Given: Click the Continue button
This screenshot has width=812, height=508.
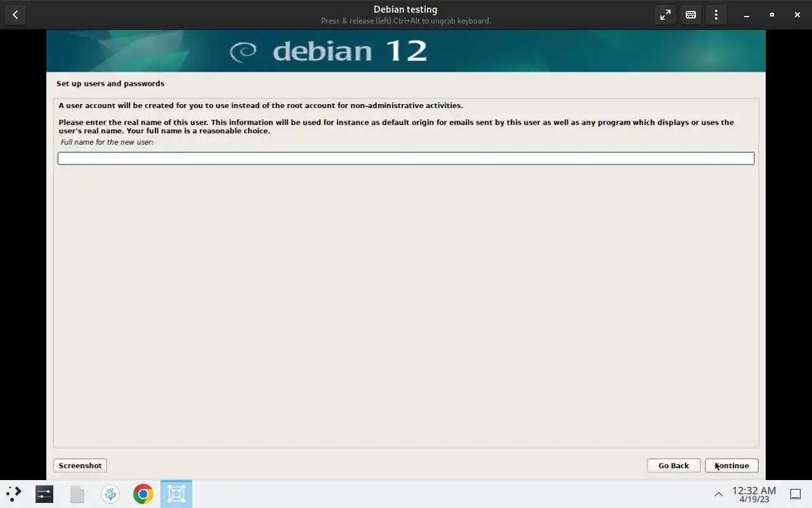Looking at the screenshot, I should [731, 465].
